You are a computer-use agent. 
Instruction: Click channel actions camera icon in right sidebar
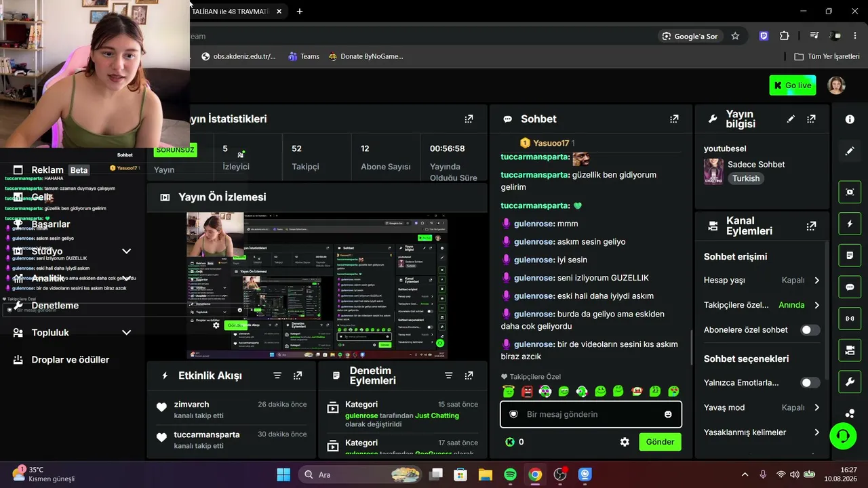click(x=850, y=350)
